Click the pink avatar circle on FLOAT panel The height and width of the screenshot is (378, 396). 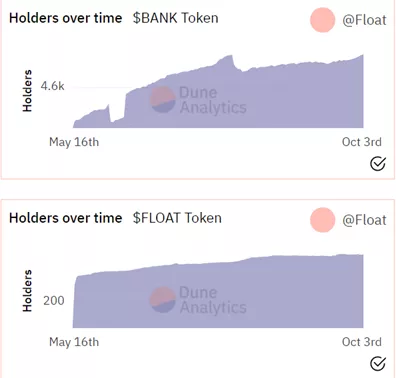click(x=322, y=220)
